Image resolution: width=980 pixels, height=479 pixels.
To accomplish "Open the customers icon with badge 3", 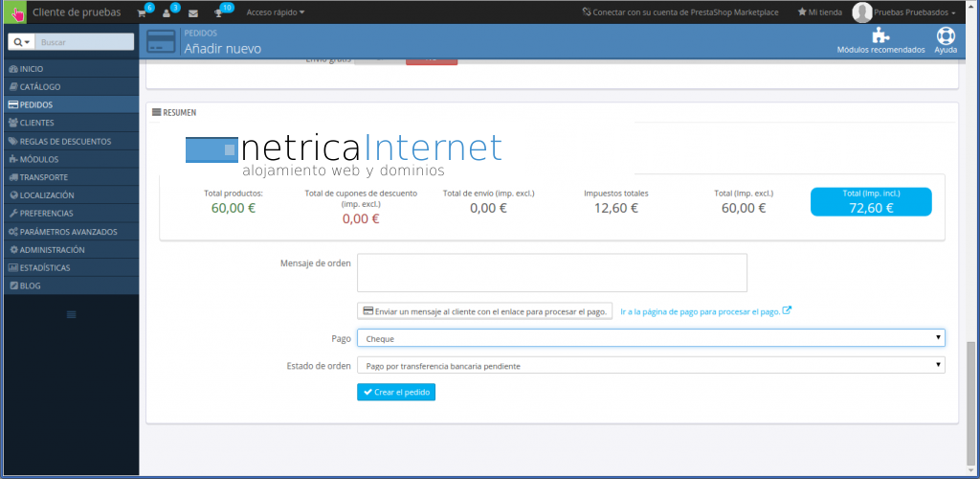I will tap(167, 12).
